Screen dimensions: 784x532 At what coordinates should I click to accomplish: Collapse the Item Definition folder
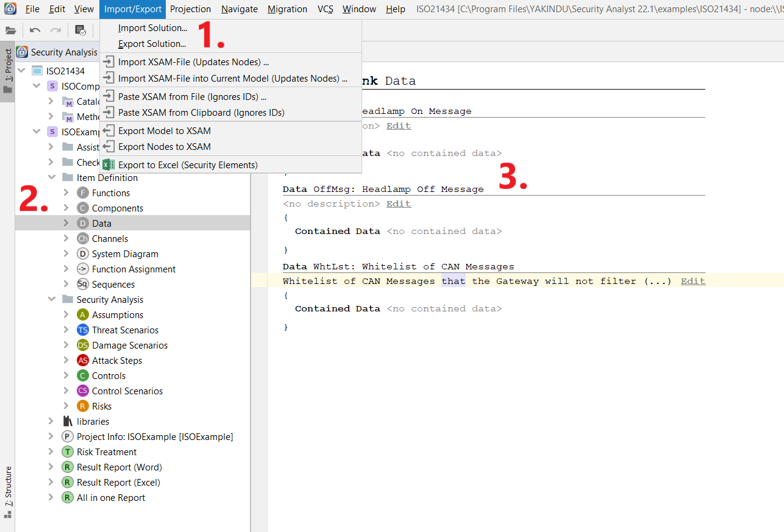click(x=51, y=177)
